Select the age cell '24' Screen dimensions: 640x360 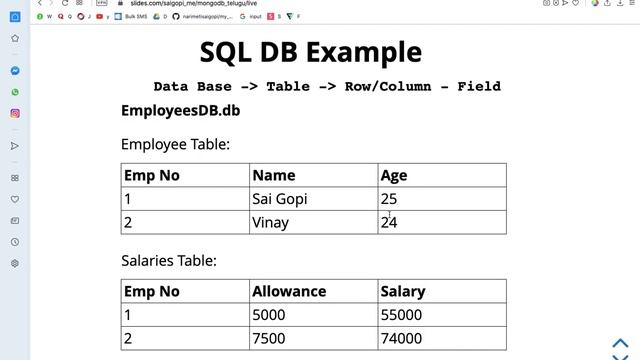[442, 222]
